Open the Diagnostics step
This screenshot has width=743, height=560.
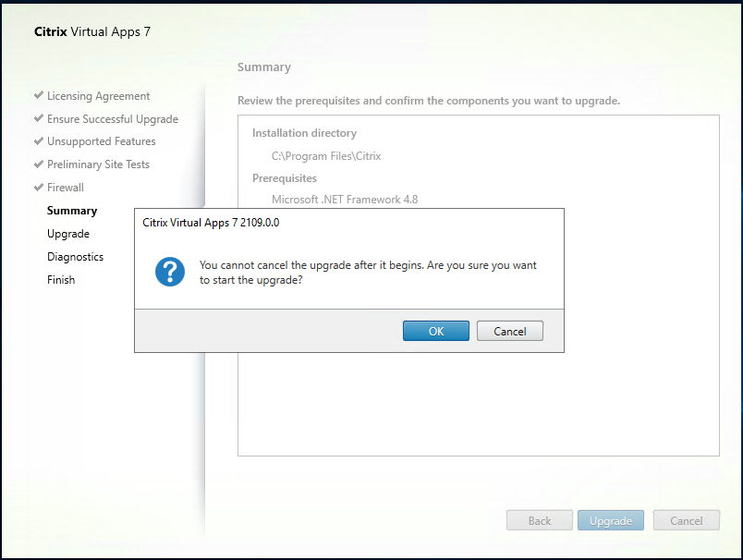tap(76, 257)
